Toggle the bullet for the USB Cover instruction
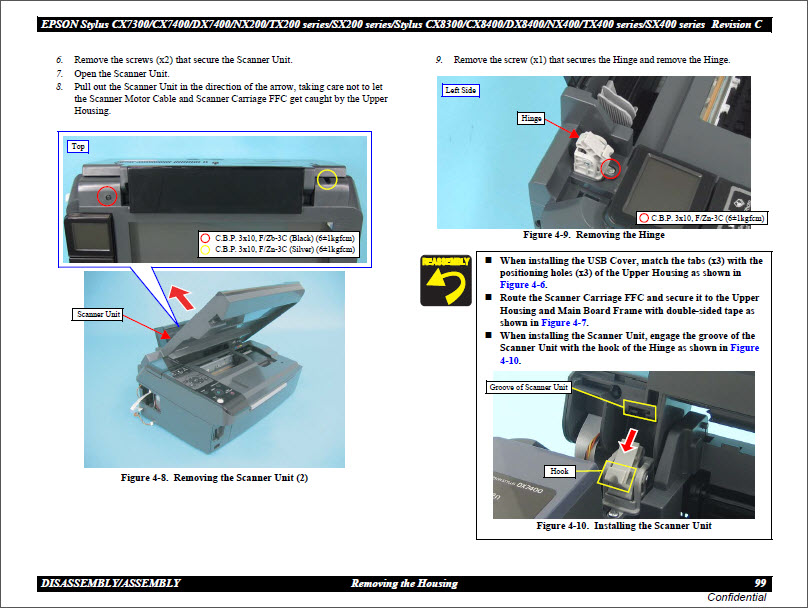808x608 pixels. [x=487, y=260]
